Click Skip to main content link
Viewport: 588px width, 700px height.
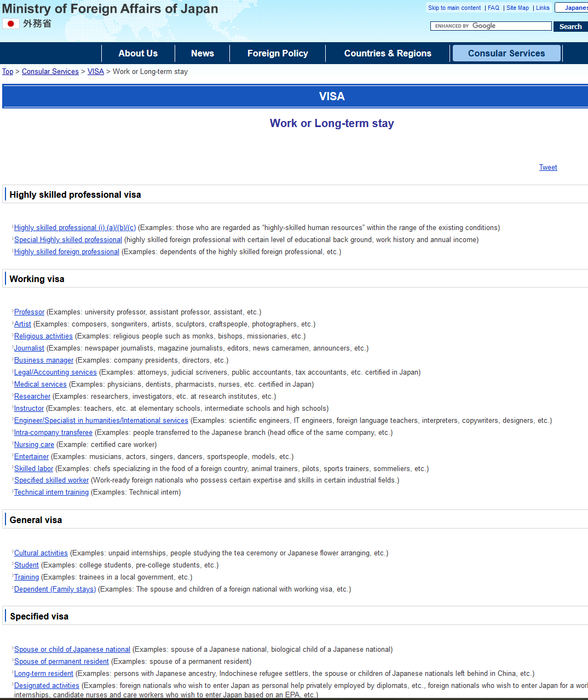(454, 8)
